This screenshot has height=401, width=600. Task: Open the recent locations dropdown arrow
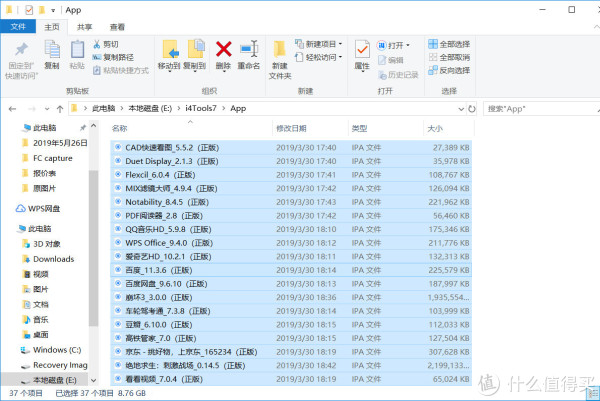coord(47,109)
